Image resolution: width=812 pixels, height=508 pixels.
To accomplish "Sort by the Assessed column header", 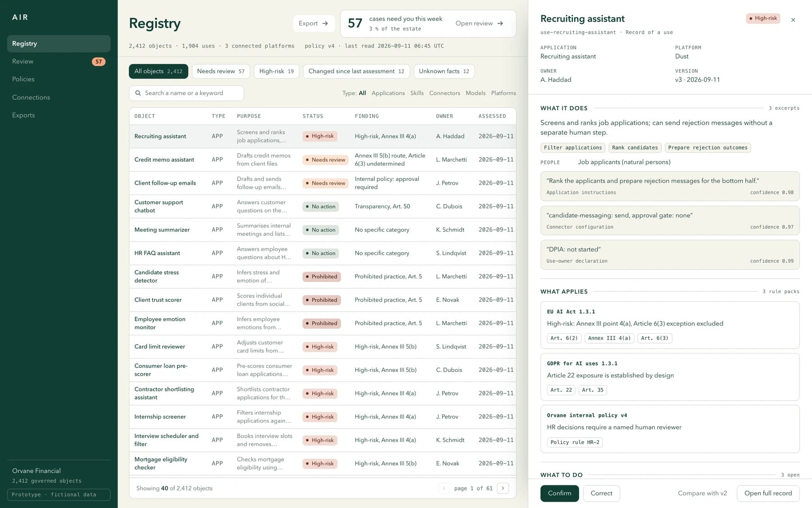I will 492,116.
